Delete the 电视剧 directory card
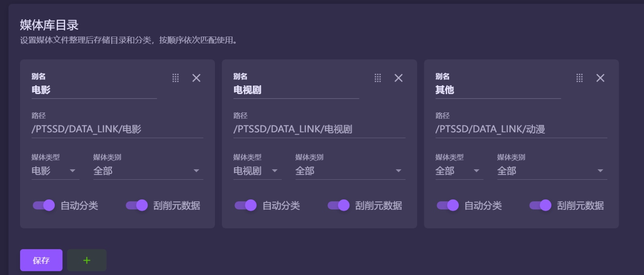This screenshot has height=275, width=644. click(398, 78)
